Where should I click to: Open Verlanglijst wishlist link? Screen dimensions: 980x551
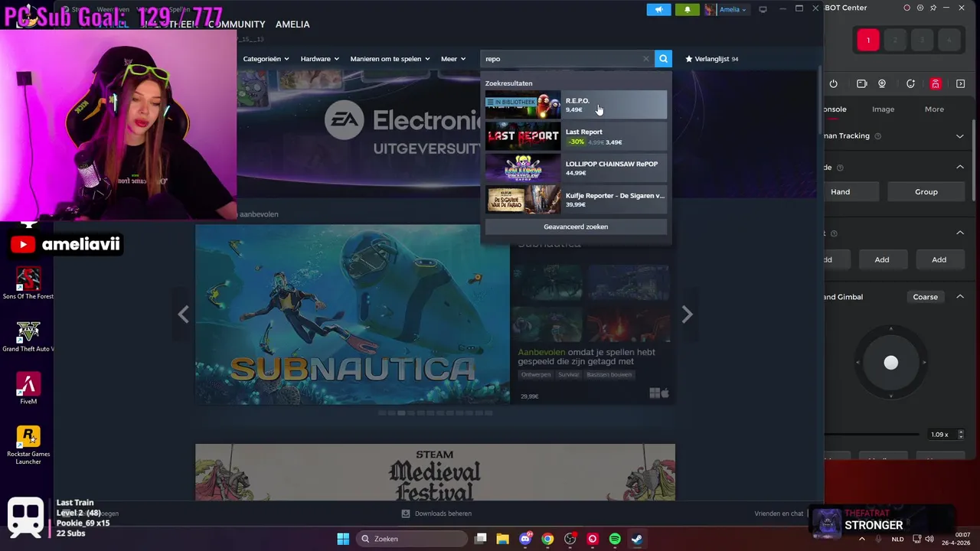tap(712, 59)
